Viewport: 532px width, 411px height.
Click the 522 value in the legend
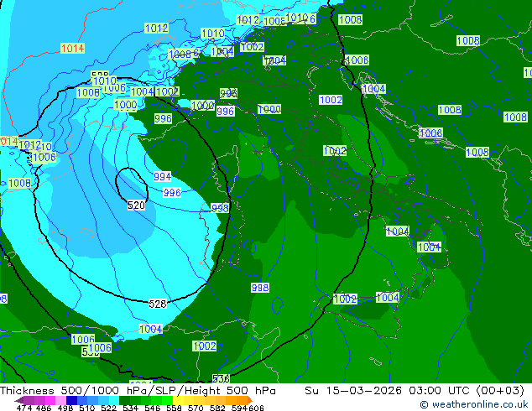(x=108, y=408)
